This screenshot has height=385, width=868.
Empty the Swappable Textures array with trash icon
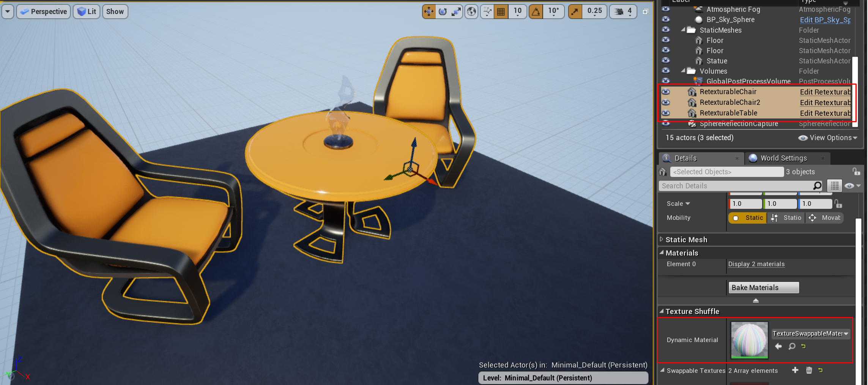click(809, 370)
